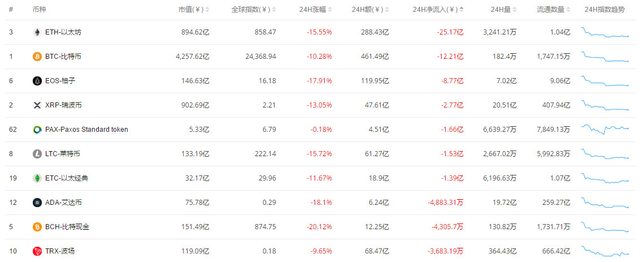
Task: Click the PAX green circle icon
Action: (x=37, y=130)
